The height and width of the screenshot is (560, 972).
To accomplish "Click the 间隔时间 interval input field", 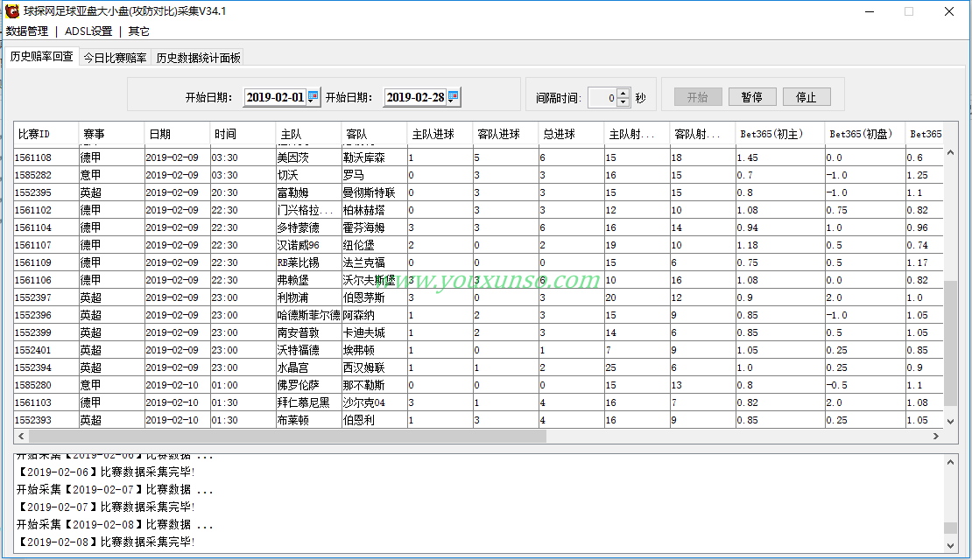I will (602, 97).
